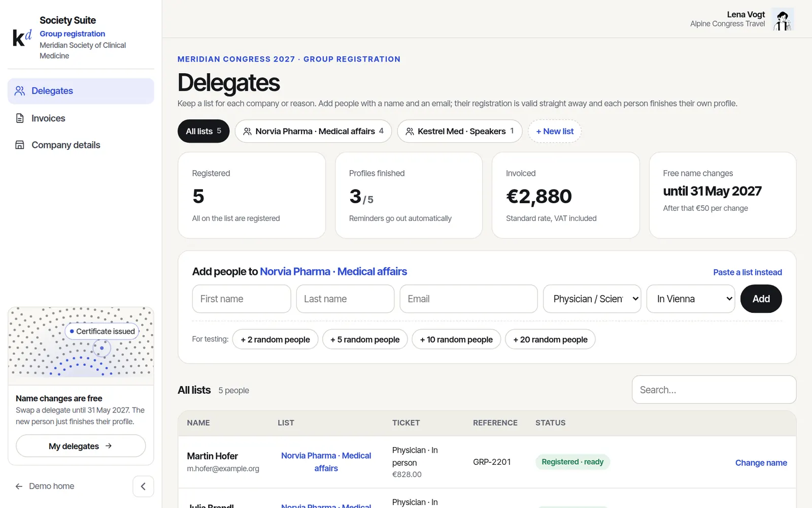Screen dimensions: 812x508
Task: Click the Group registration link in header
Action: pos(73,34)
